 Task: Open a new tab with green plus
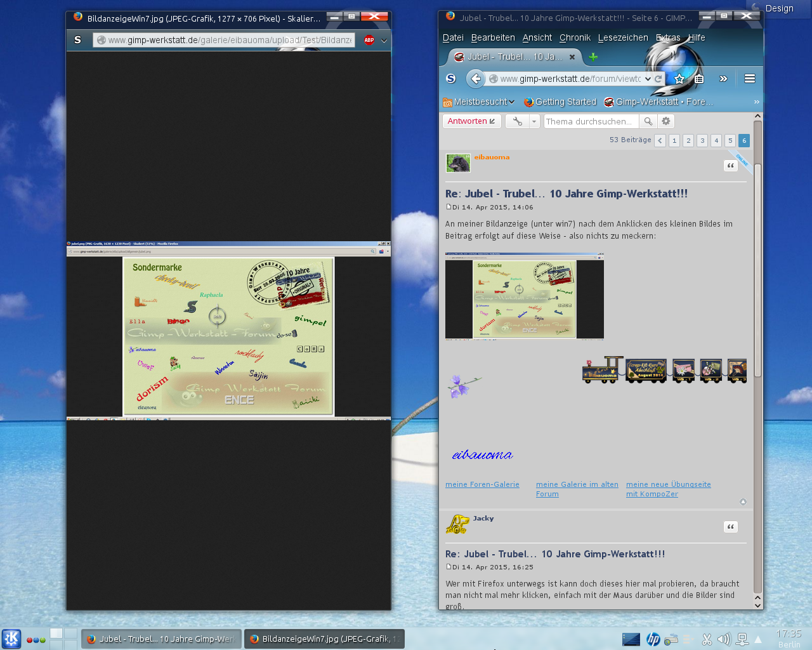pyautogui.click(x=593, y=56)
